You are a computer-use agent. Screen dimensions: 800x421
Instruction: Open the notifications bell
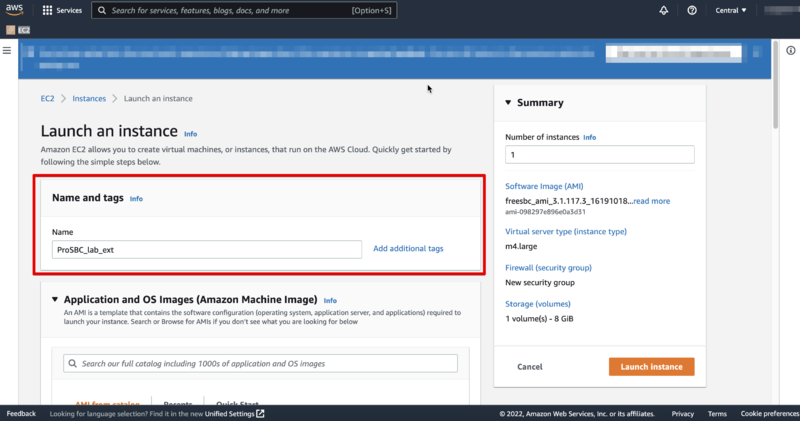point(663,10)
